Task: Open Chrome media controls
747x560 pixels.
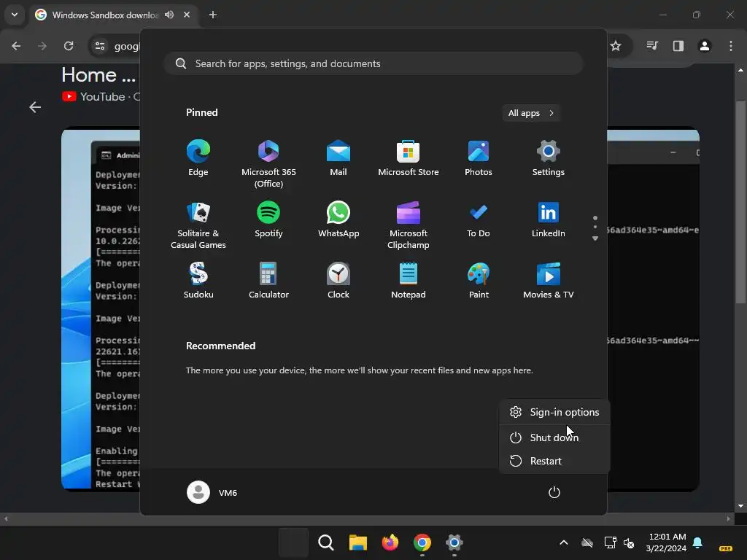Action: click(652, 46)
